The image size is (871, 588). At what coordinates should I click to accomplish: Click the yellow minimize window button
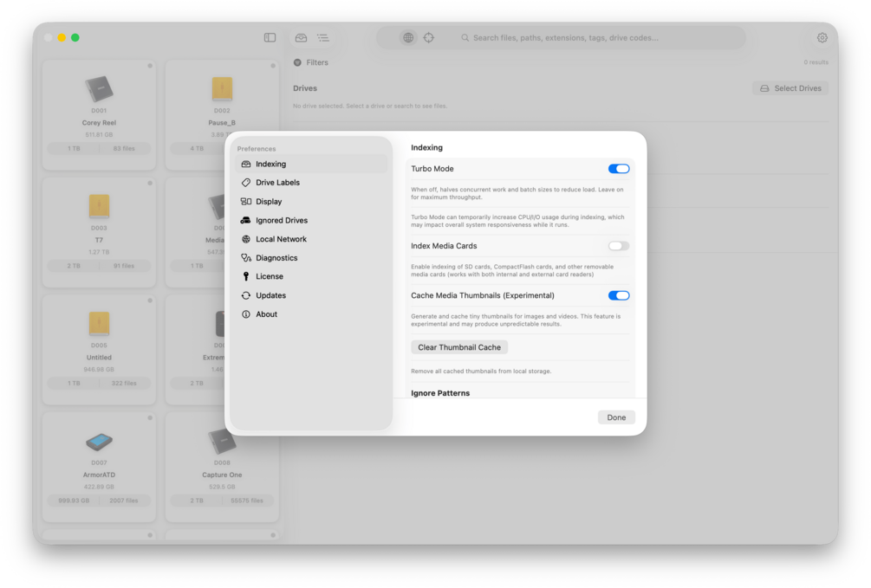click(62, 38)
